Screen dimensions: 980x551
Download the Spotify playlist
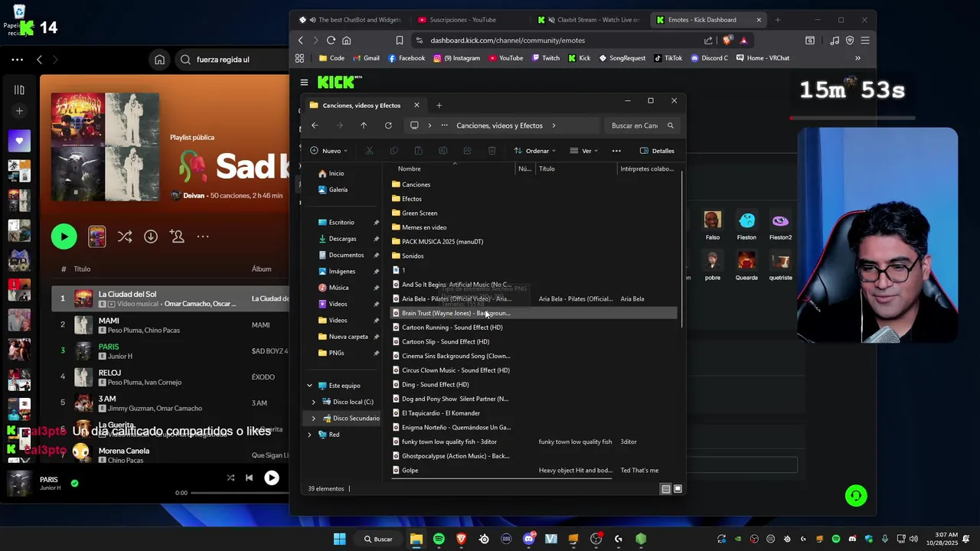(x=151, y=236)
